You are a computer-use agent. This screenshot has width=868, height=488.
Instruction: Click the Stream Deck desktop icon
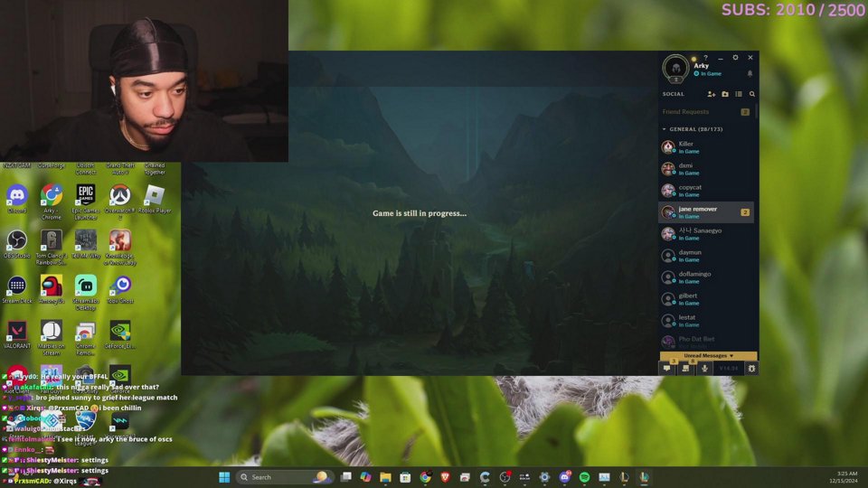tap(16, 289)
